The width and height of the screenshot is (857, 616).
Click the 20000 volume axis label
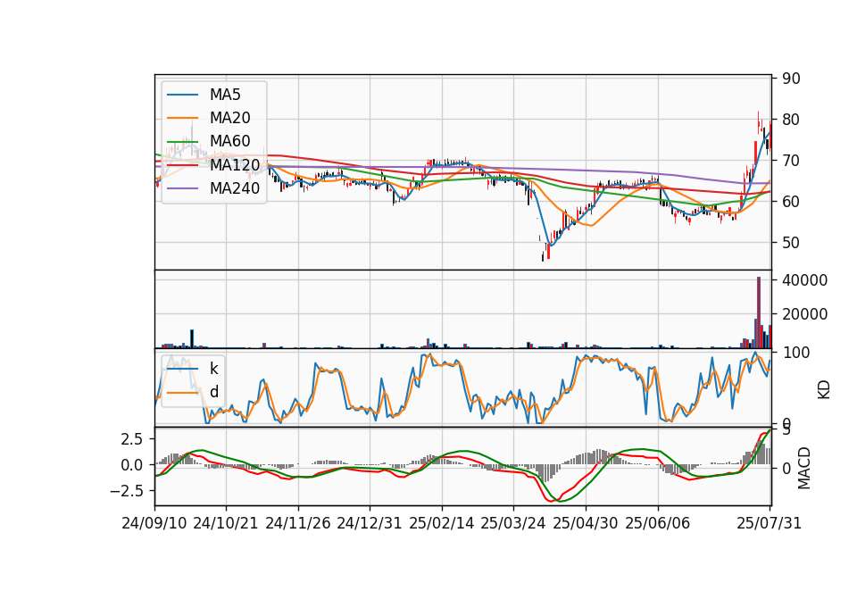[804, 314]
